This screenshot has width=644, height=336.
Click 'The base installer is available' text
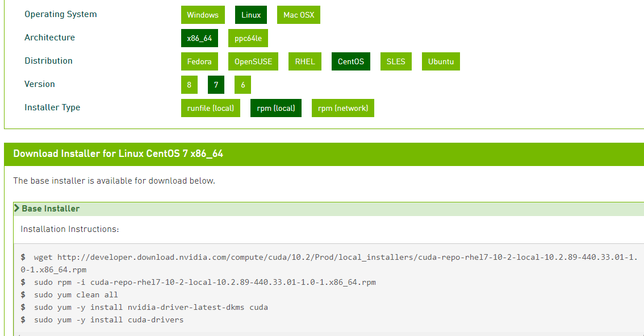[114, 181]
